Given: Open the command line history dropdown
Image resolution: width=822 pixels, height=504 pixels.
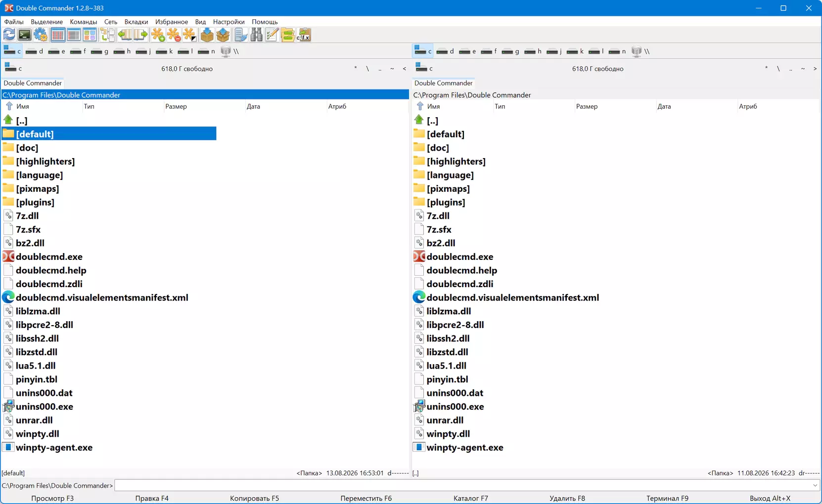Looking at the screenshot, I should (x=815, y=485).
